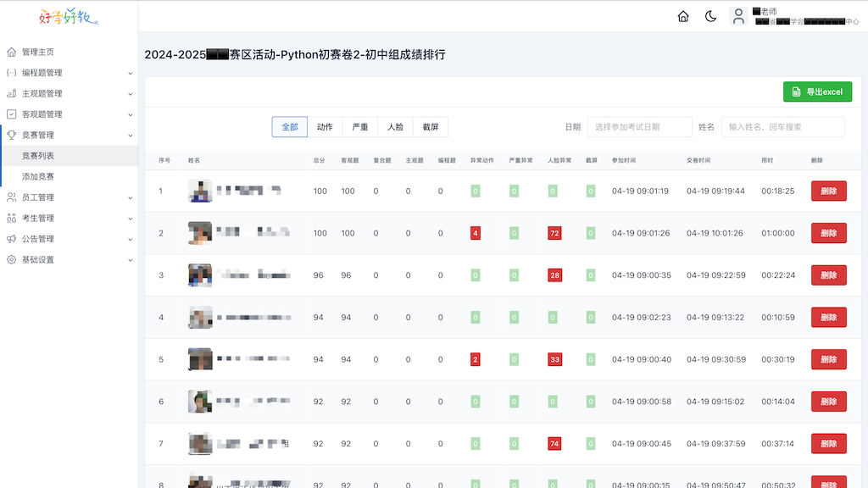Select the 主观题管理 icon

click(12, 93)
